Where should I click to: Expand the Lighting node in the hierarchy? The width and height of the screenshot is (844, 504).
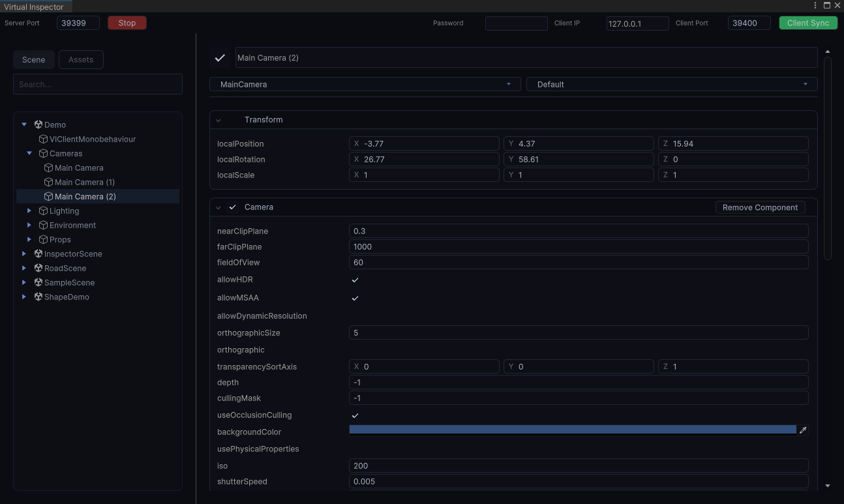coord(29,211)
